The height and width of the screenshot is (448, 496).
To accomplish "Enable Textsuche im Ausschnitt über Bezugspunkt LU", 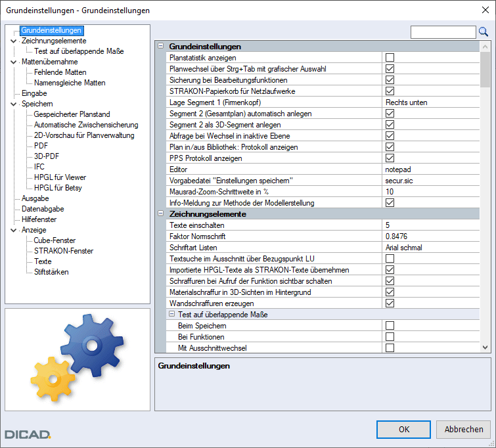I will point(390,258).
